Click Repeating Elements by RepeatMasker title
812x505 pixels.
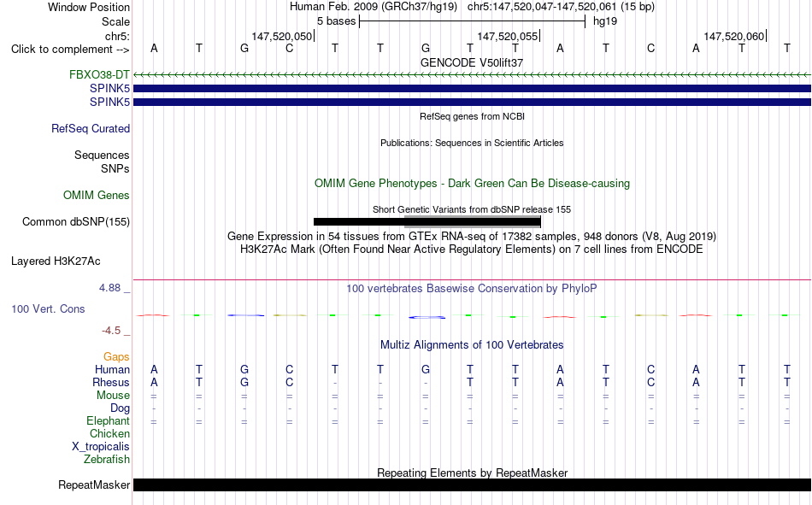click(472, 473)
